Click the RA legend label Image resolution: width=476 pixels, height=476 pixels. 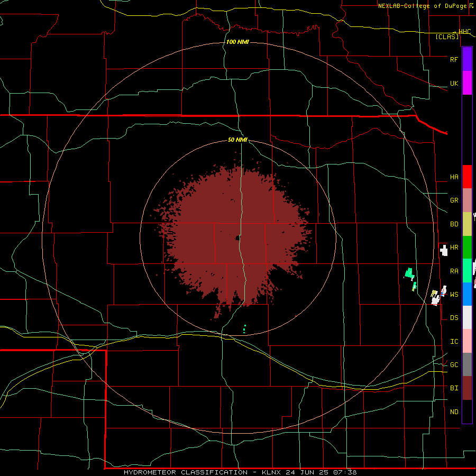point(454,271)
